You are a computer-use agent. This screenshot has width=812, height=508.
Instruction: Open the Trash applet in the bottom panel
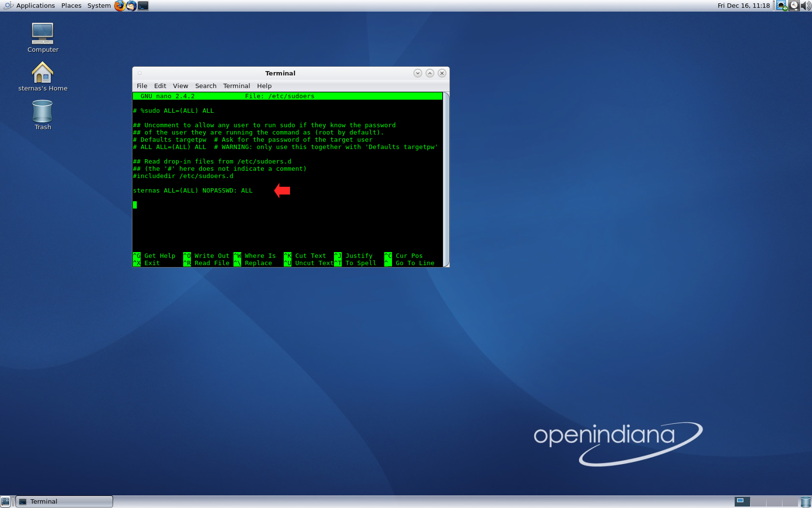click(806, 502)
